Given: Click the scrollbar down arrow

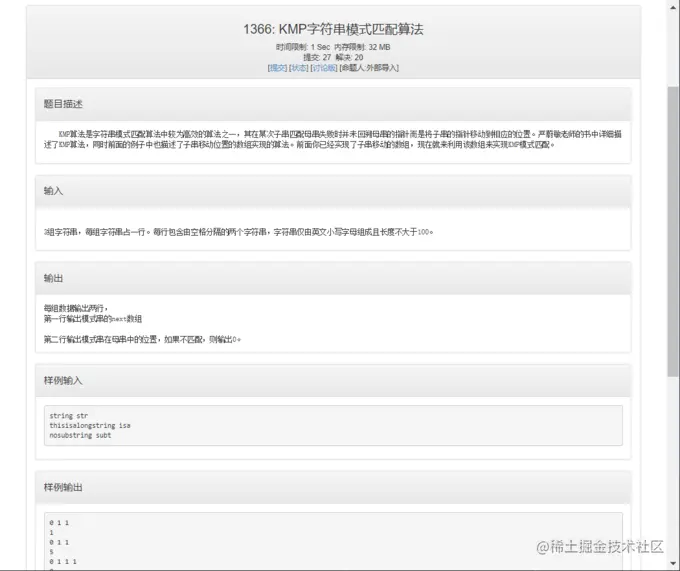Looking at the screenshot, I should coord(673,563).
